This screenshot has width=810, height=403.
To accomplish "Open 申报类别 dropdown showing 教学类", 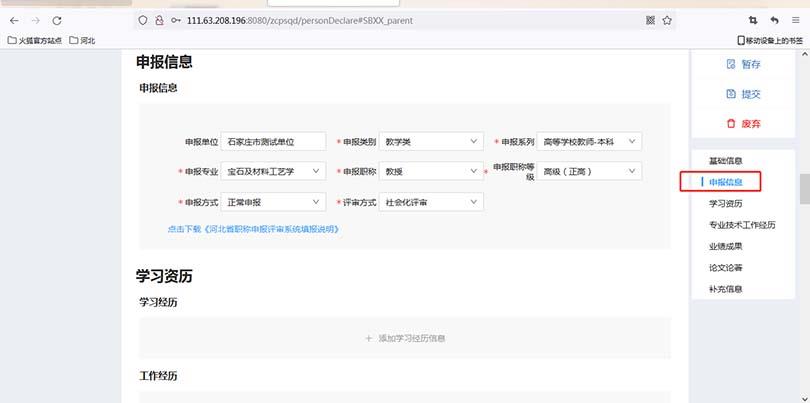I will pos(432,142).
